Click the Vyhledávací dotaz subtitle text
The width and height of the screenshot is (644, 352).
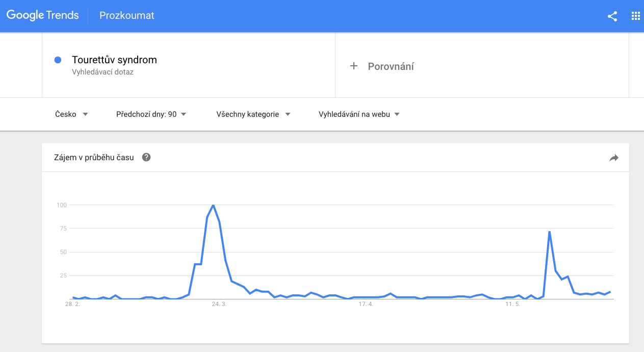coord(102,72)
